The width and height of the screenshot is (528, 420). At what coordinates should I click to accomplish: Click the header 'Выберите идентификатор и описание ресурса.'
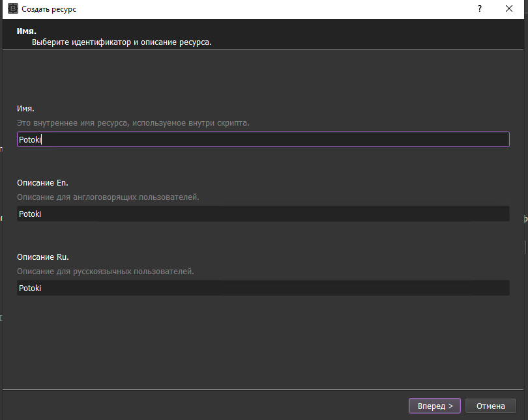121,42
